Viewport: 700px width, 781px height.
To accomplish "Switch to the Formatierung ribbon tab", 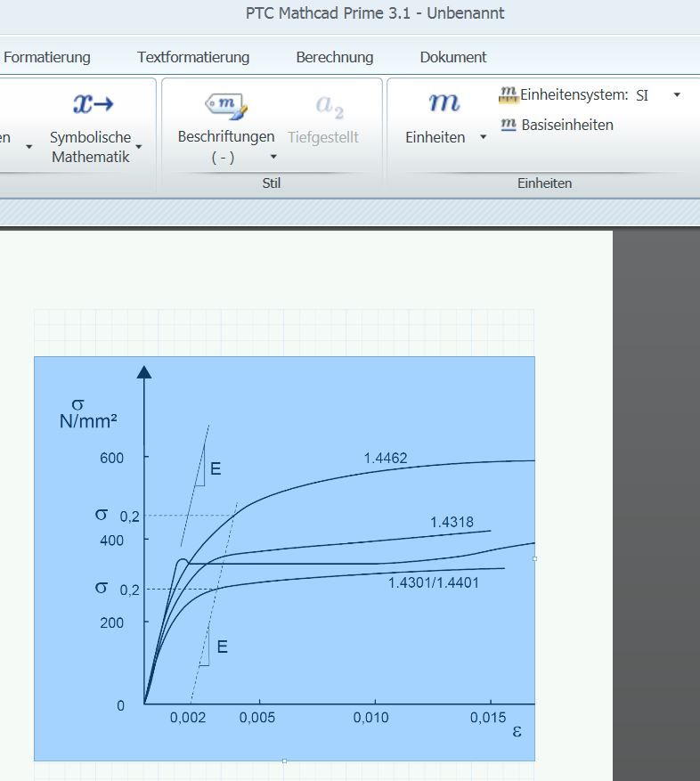I will pos(47,57).
